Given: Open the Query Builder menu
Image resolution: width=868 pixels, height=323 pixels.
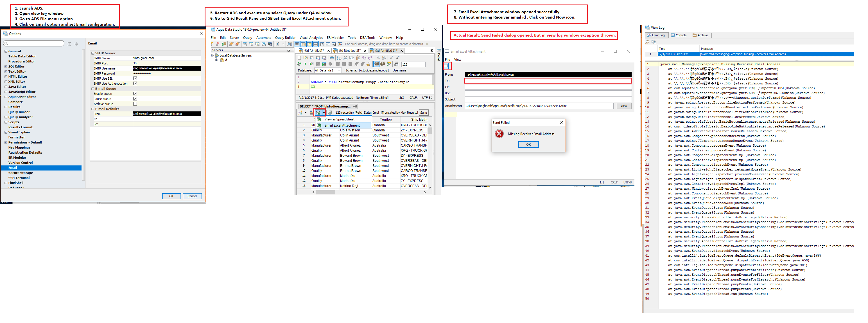Looking at the screenshot, I should click(x=285, y=38).
